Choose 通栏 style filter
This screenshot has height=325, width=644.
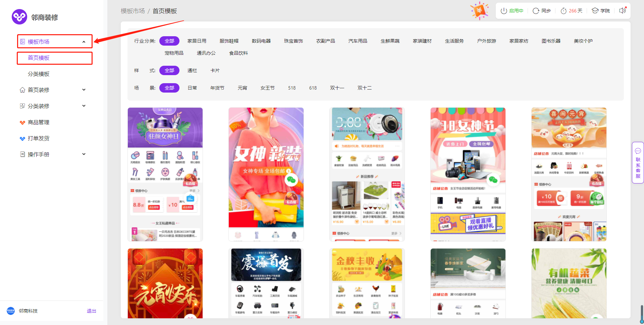(192, 70)
